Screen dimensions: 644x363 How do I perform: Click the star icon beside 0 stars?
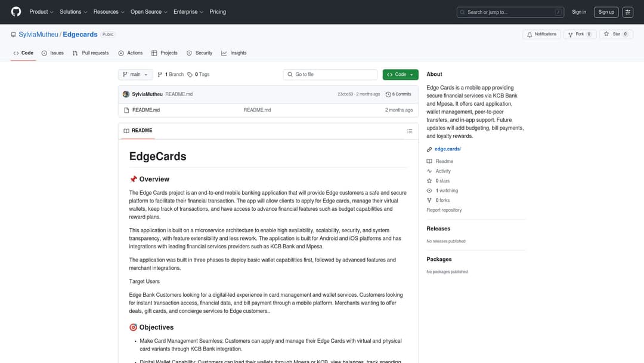tap(429, 181)
